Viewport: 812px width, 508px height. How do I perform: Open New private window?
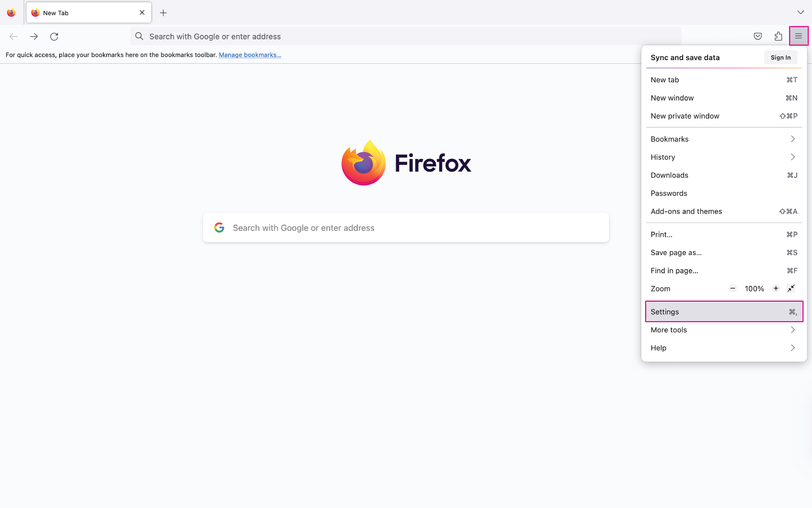(724, 116)
